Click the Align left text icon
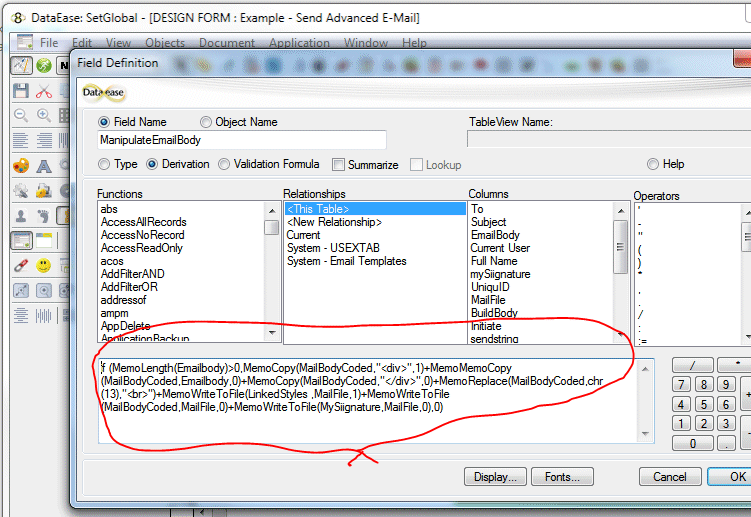Screen dimensions: 751x517 21,140
